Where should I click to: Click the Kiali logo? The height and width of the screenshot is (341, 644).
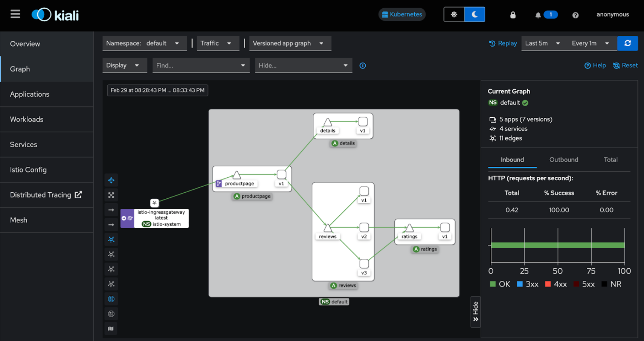click(55, 15)
